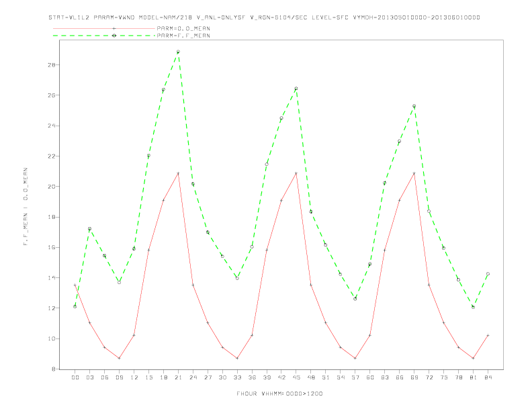Click the x-axis tick label 09

[x=119, y=377]
